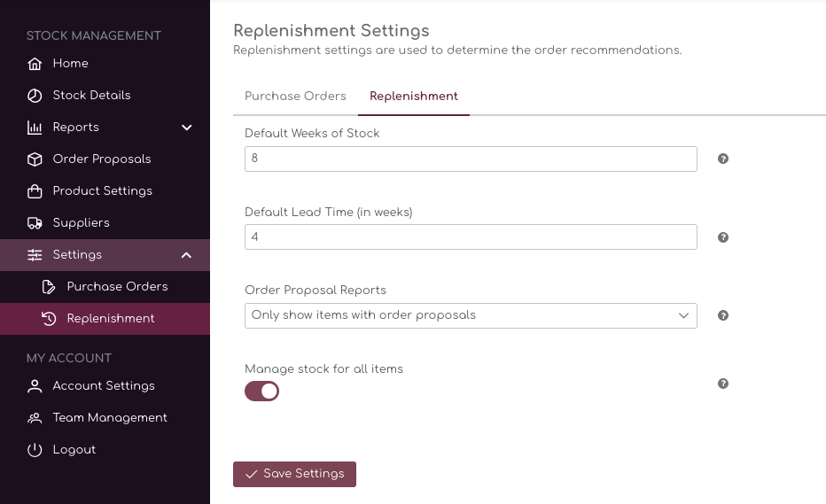This screenshot has height=504, width=826.
Task: Click the Home house icon
Action: tap(35, 64)
